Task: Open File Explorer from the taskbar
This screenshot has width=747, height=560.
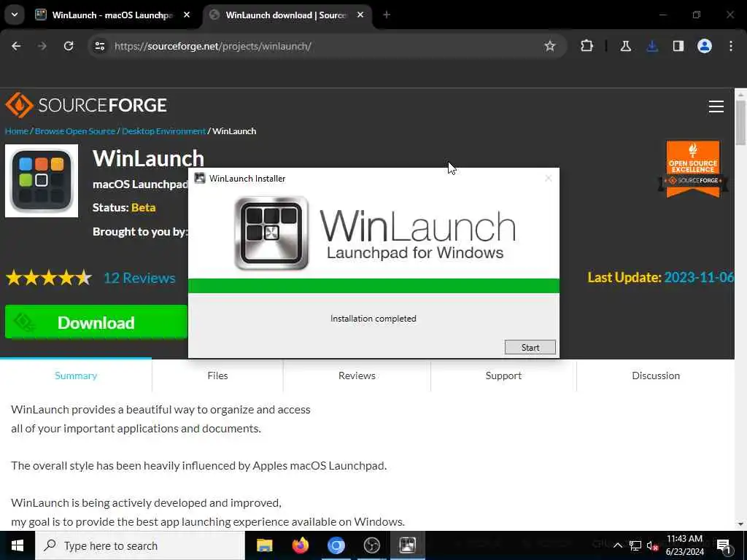Action: pyautogui.click(x=264, y=545)
